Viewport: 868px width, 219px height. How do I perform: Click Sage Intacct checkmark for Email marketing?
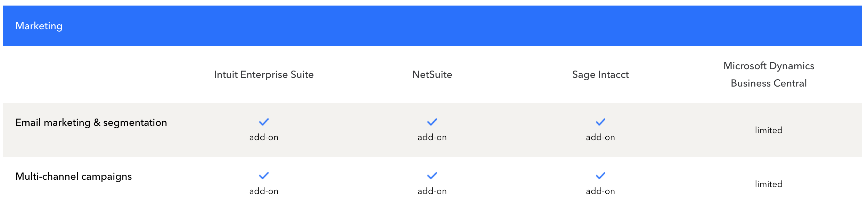coord(600,122)
